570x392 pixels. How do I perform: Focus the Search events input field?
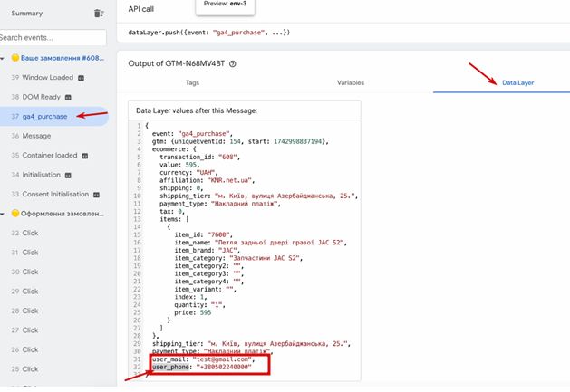coord(53,37)
